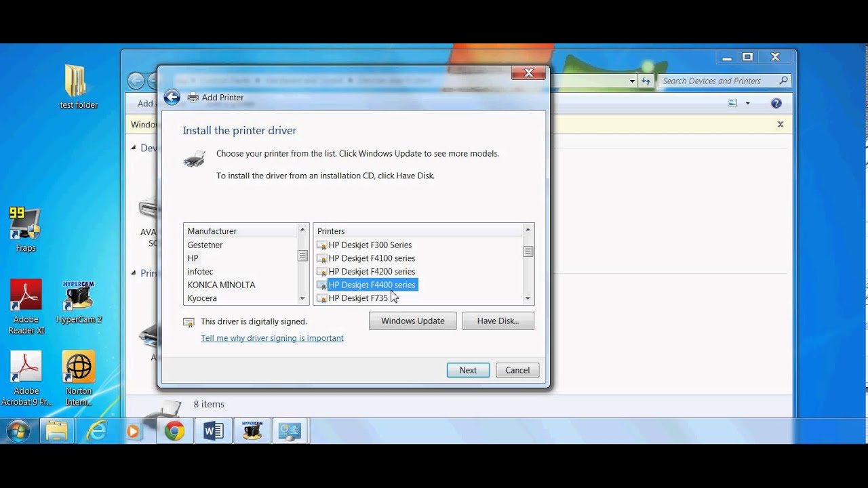Open Norton Internet Security desktop shortcut

[79, 379]
